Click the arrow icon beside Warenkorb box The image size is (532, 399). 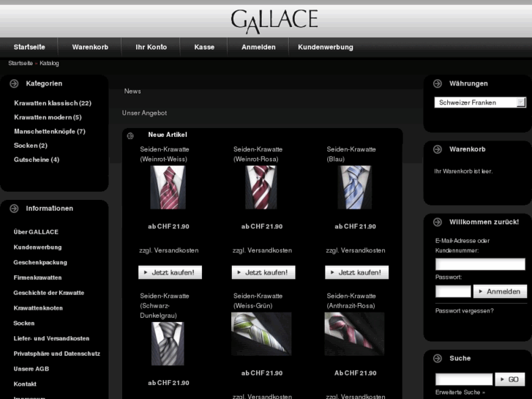[x=438, y=149]
